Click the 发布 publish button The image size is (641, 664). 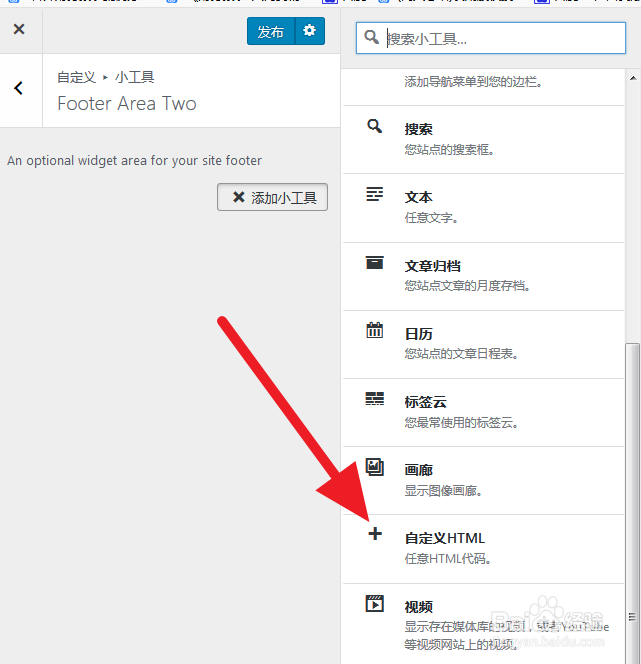click(271, 31)
